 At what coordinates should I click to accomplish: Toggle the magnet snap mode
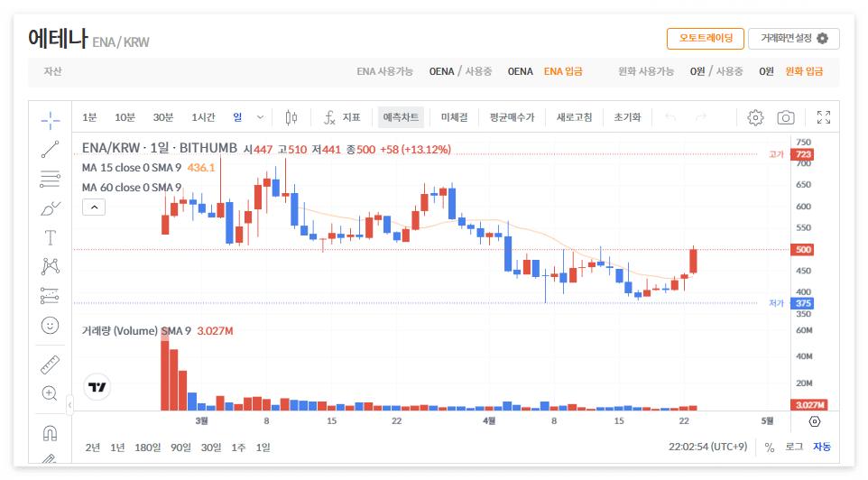50,433
